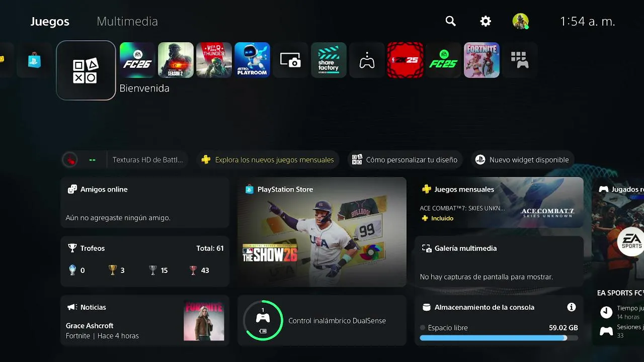Open the game library grid tile
The height and width of the screenshot is (362, 644).
(520, 60)
